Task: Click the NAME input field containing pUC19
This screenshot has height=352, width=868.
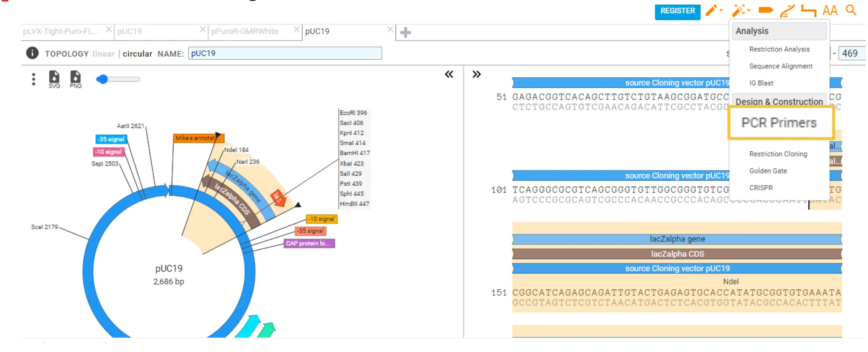Action: pyautogui.click(x=285, y=53)
